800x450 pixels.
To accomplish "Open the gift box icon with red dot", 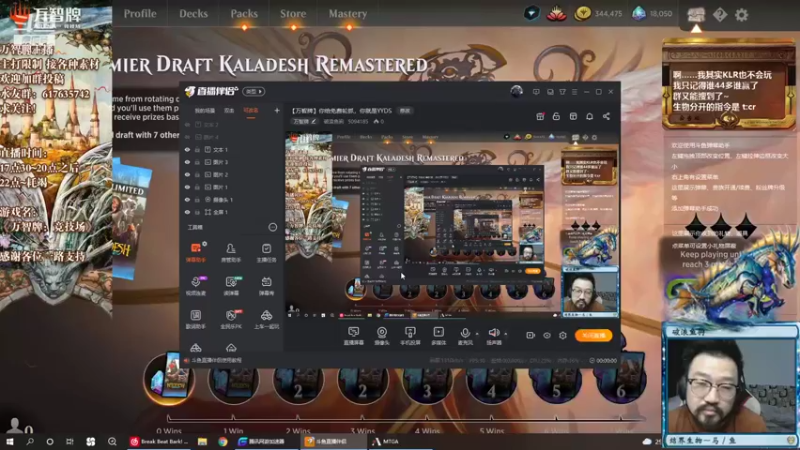I will (540, 116).
